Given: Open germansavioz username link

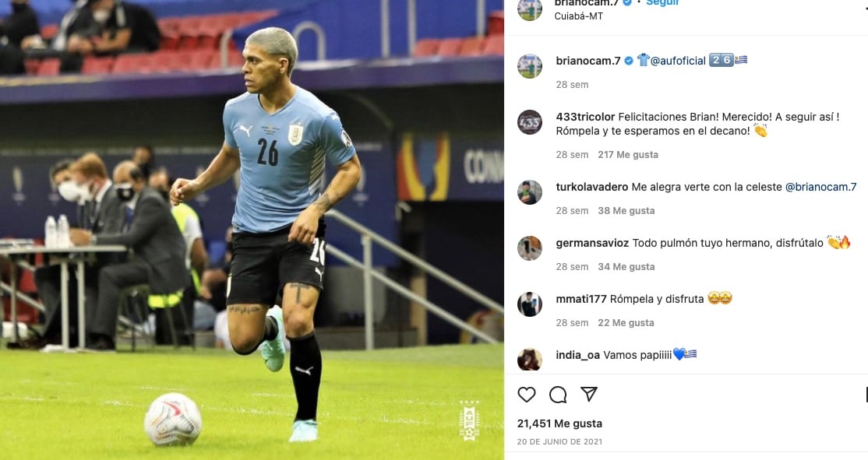Looking at the screenshot, I should [x=592, y=243].
